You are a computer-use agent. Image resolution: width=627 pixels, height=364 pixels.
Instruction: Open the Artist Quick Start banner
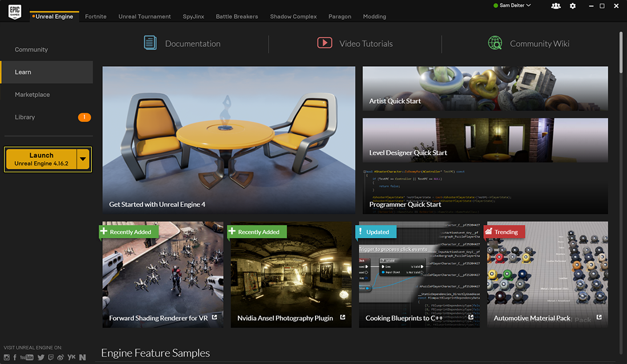485,88
